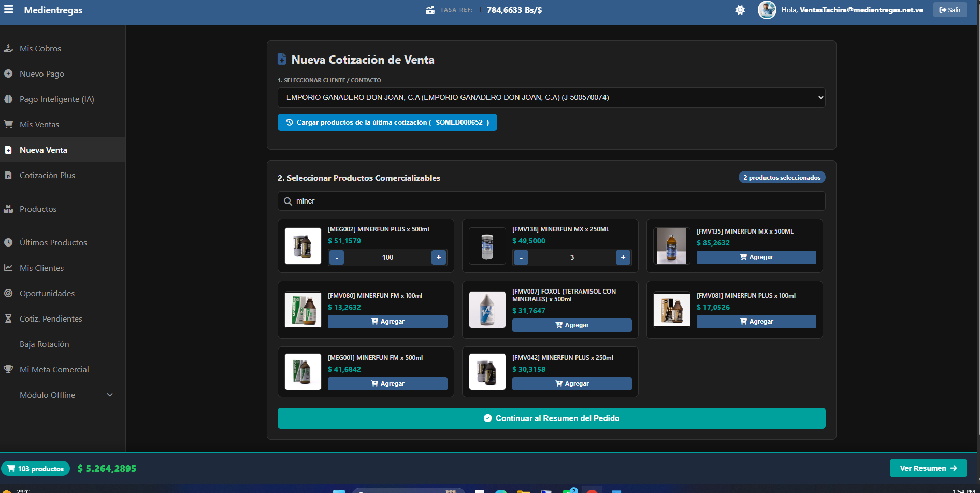Toggle the theme with the sun icon
Image resolution: width=980 pixels, height=493 pixels.
click(740, 10)
